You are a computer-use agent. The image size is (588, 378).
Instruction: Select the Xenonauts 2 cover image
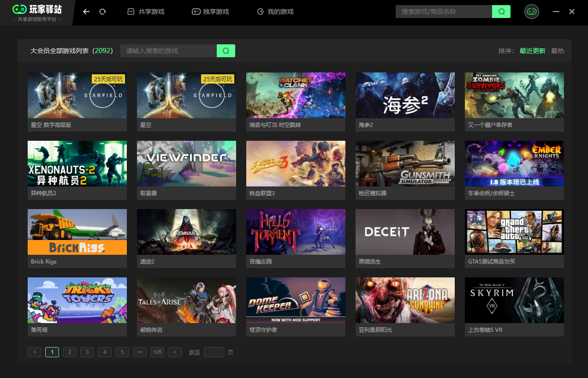(77, 163)
